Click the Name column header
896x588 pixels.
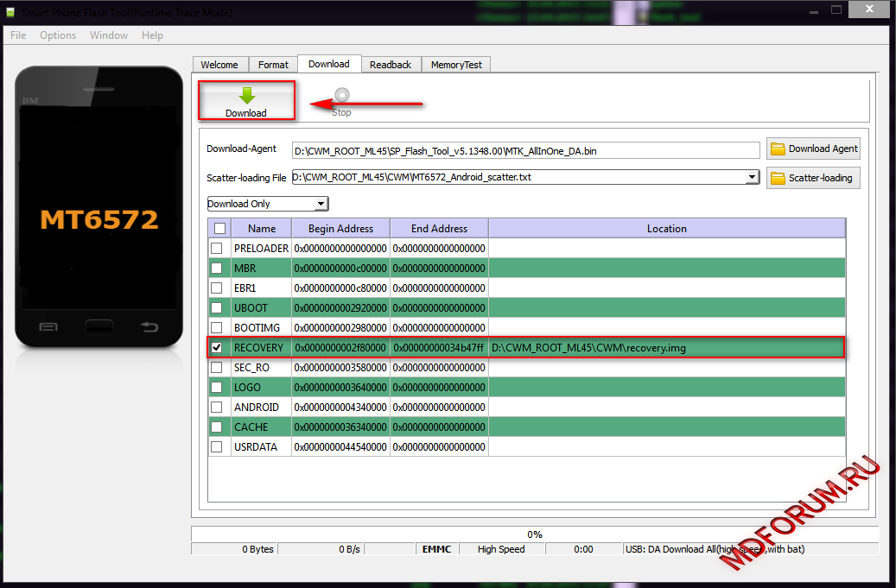(x=262, y=228)
